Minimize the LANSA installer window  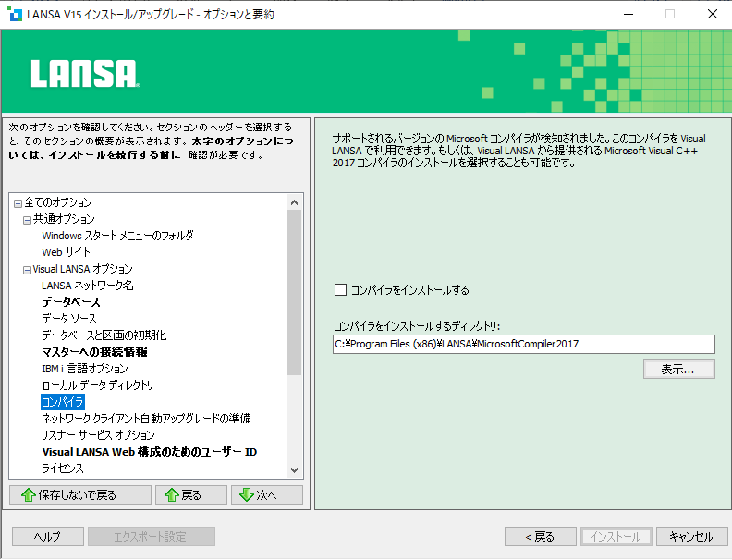628,15
